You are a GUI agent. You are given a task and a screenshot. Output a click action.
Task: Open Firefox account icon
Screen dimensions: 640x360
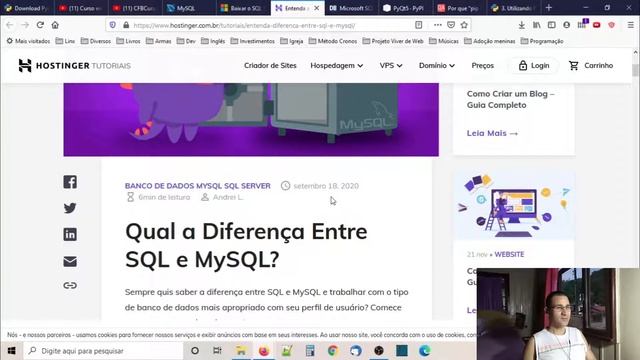pyautogui.click(x=567, y=25)
